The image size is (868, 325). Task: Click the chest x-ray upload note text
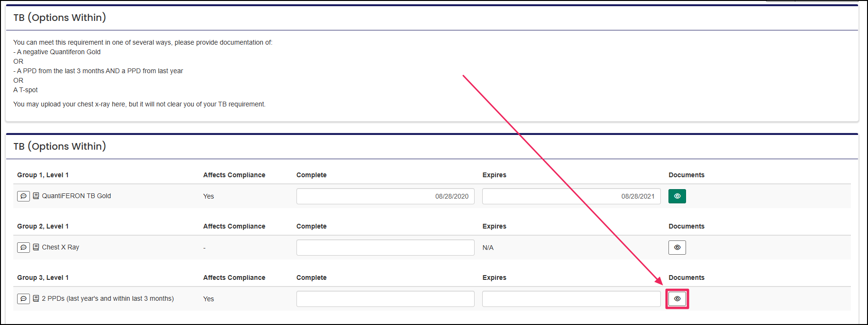(x=139, y=104)
